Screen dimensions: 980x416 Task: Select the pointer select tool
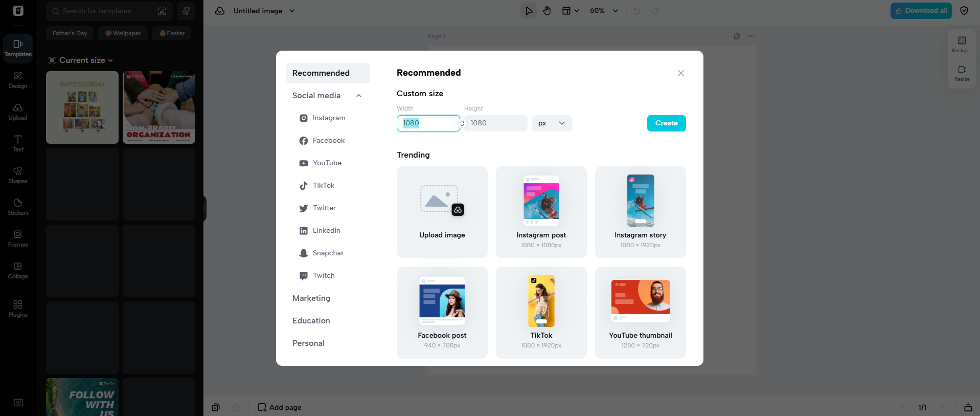coord(529,11)
